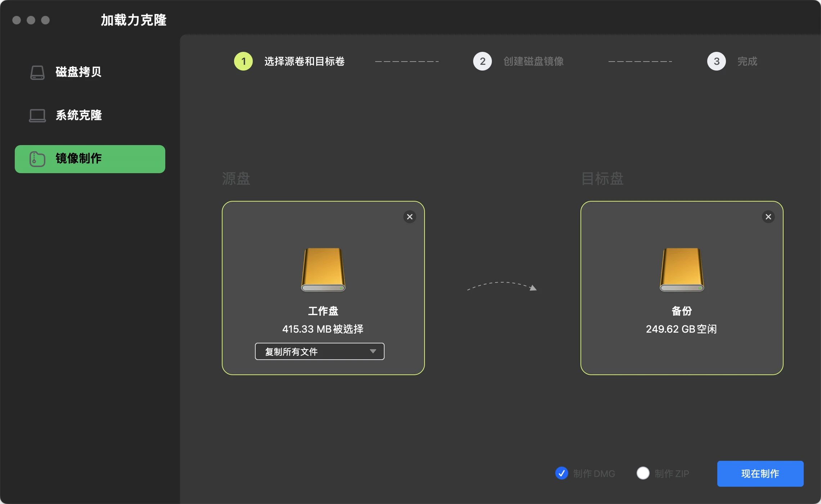
Task: Click the 系统克隆 laptop icon
Action: point(37,116)
